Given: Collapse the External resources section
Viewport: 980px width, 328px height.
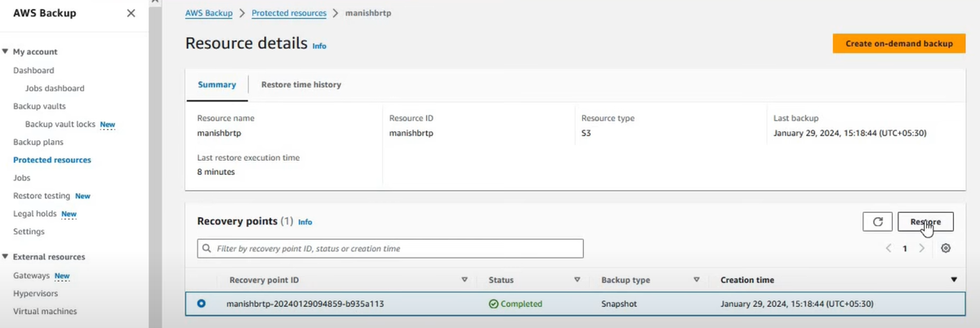Looking at the screenshot, I should (x=5, y=256).
